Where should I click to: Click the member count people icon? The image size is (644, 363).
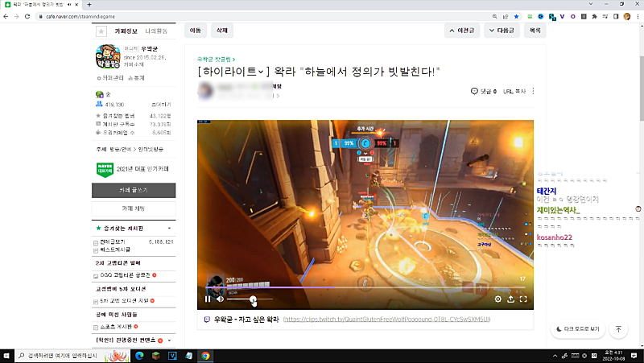[99, 105]
